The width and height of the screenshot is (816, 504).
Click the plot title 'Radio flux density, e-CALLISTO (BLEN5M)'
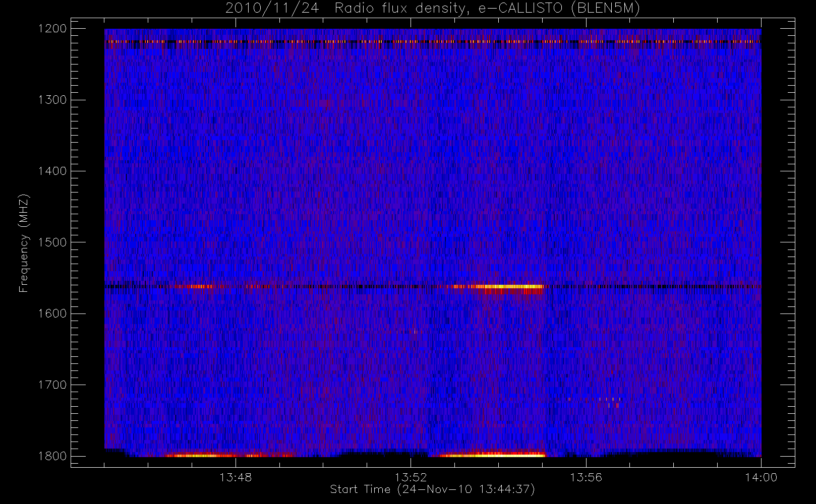click(x=487, y=9)
